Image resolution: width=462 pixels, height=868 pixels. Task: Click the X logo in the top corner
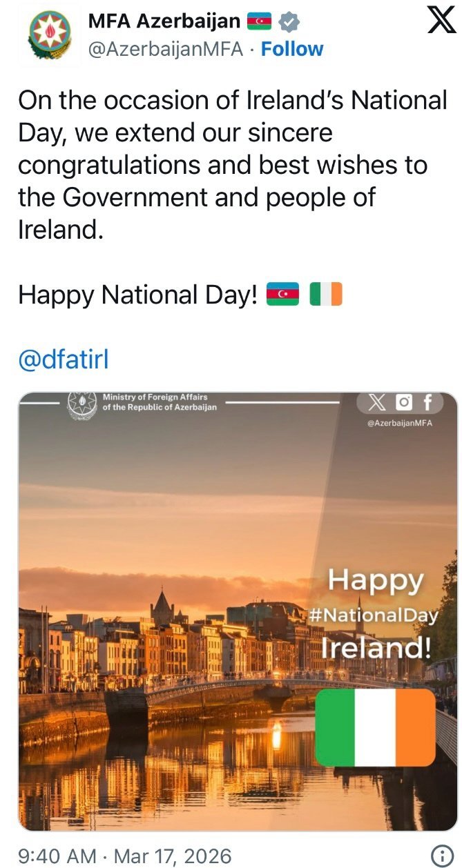[441, 21]
